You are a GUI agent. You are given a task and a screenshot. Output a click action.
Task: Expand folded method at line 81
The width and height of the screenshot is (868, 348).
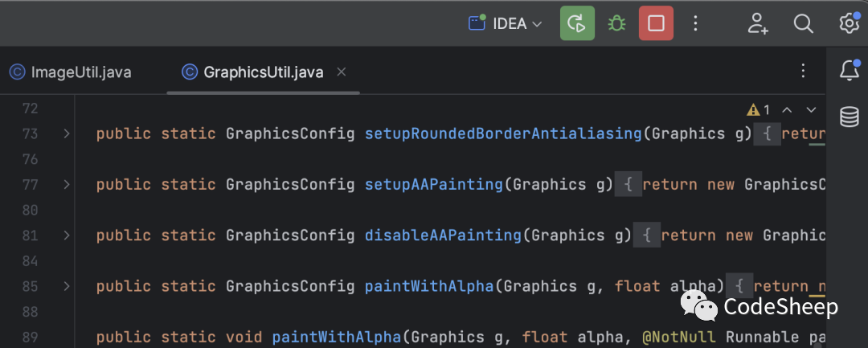tap(67, 235)
